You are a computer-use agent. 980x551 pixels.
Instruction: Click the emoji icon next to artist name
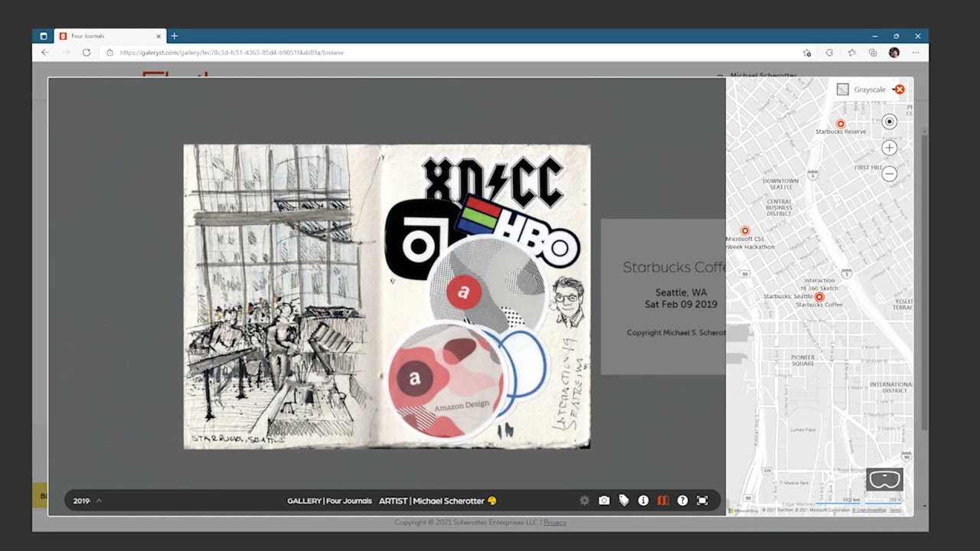coord(492,500)
